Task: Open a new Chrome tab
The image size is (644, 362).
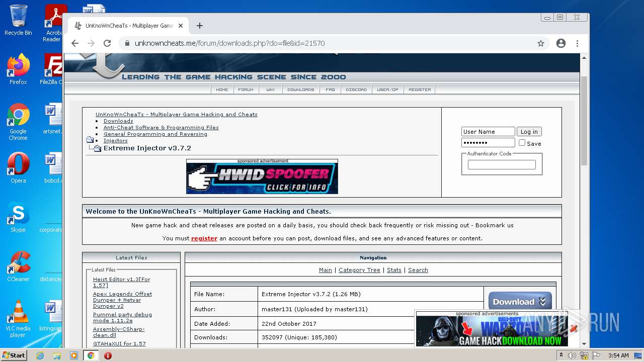Action: pyautogui.click(x=200, y=26)
